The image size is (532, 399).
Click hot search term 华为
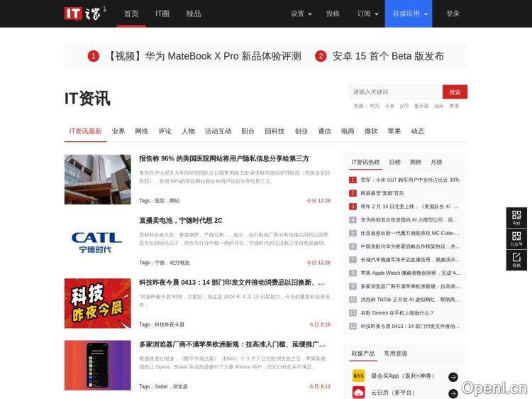click(375, 106)
